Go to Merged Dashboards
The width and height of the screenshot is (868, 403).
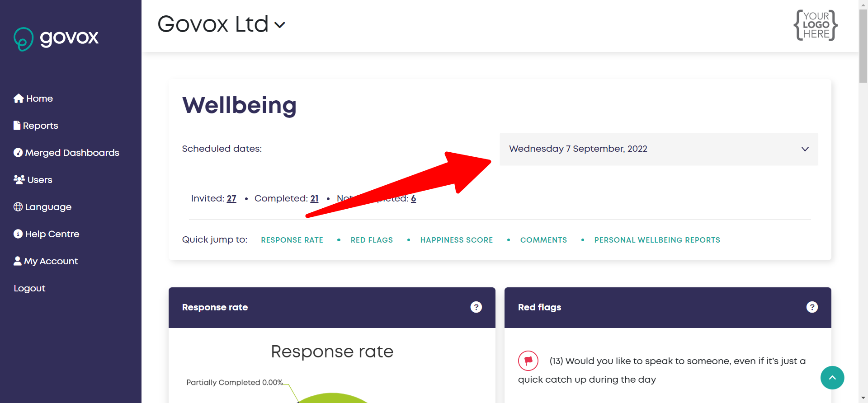(66, 153)
